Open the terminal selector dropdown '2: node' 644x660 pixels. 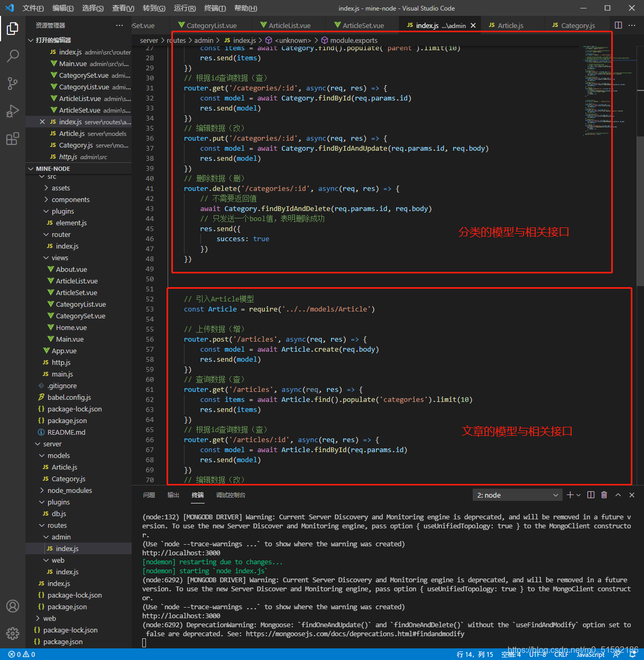click(x=517, y=495)
